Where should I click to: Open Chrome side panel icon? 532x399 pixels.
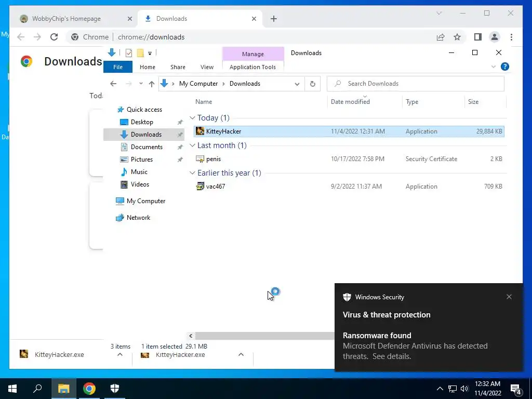click(478, 37)
